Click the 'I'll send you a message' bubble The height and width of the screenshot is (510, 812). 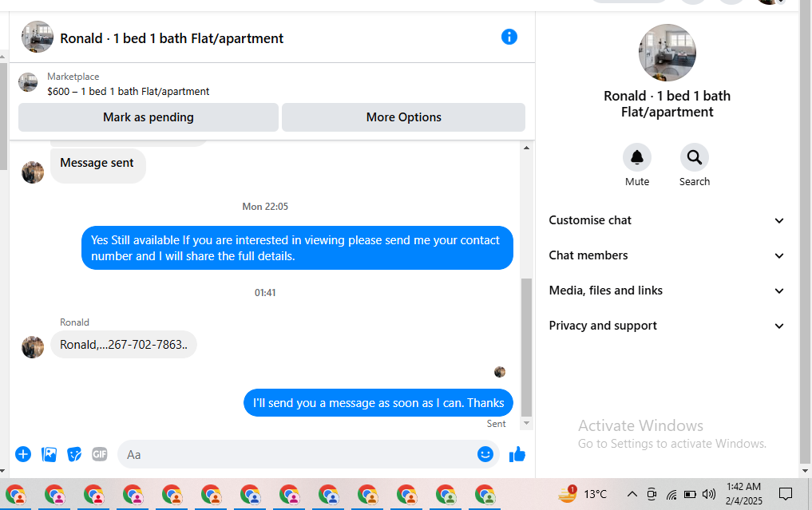tap(378, 403)
